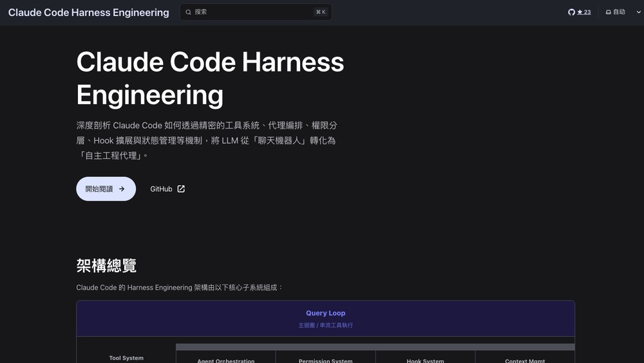This screenshot has height=363, width=644.
Task: Select the Agent Orchestration diagram cell
Action: pos(226,357)
